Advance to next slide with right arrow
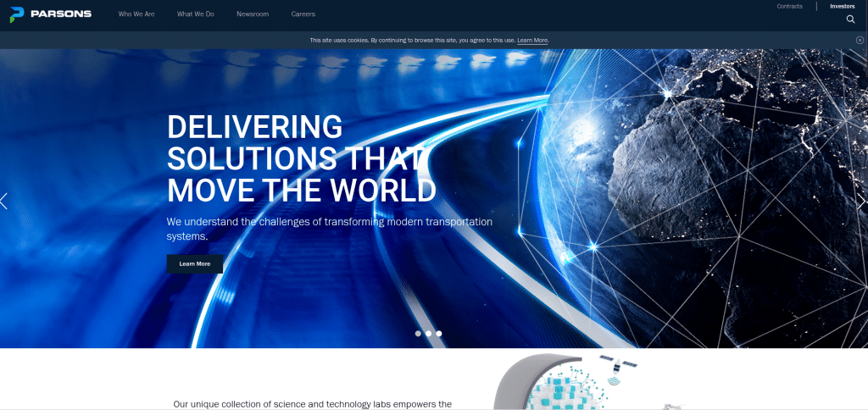Viewport: 868px width, 410px height. click(x=862, y=202)
